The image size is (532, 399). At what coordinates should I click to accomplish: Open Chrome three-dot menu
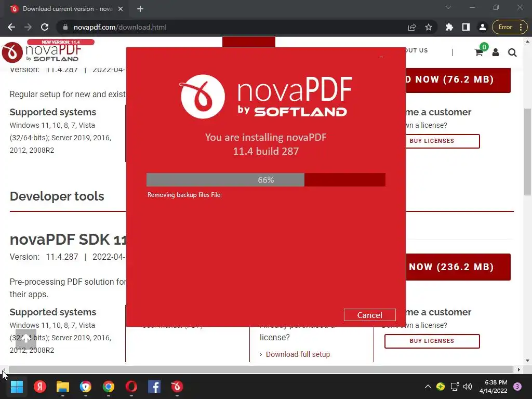point(521,27)
